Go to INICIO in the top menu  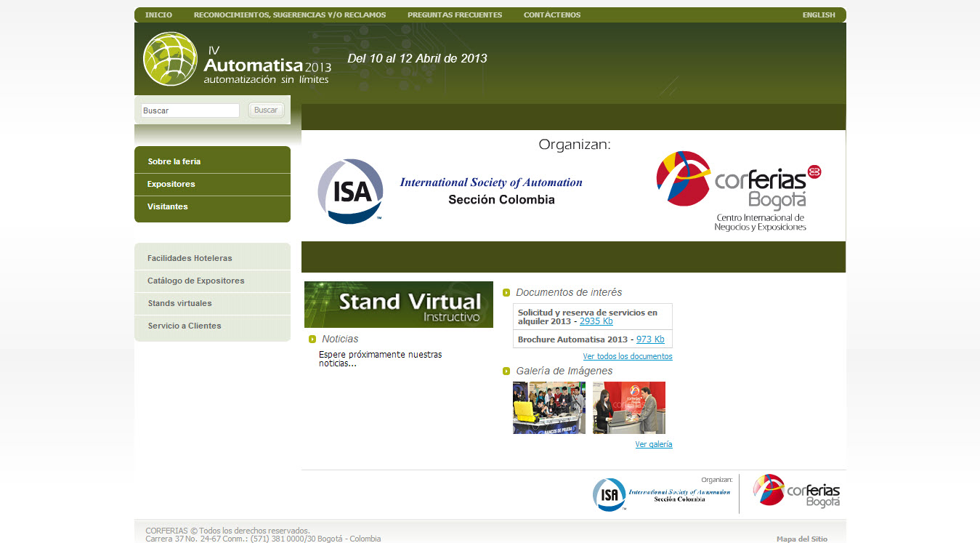pos(159,15)
